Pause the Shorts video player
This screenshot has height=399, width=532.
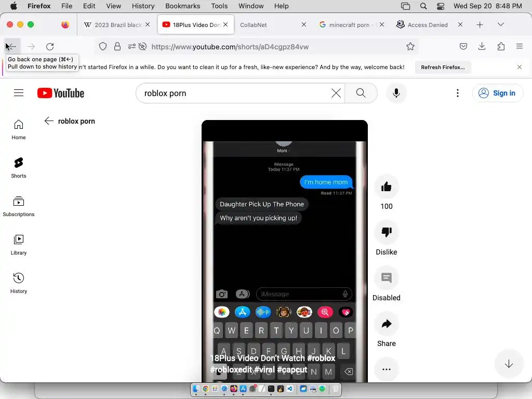pos(284,251)
